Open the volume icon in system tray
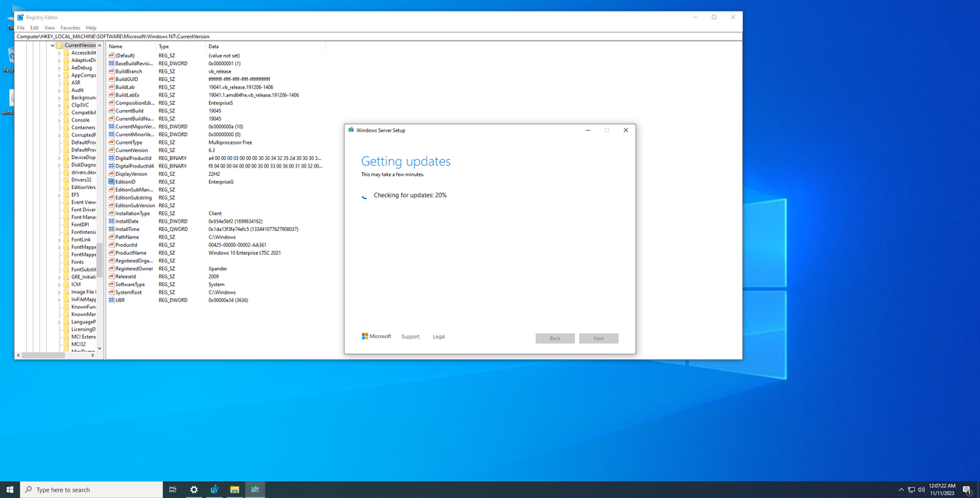Image resolution: width=980 pixels, height=498 pixels. [921, 490]
